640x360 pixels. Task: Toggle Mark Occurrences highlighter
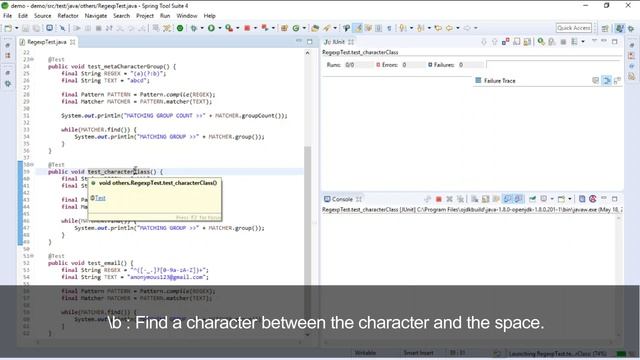[358, 28]
